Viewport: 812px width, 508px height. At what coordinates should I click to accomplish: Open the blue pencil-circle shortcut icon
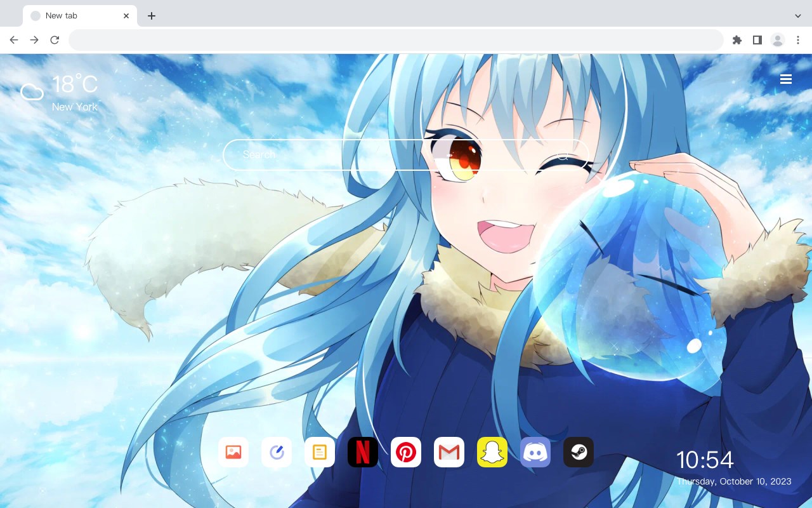point(277,452)
